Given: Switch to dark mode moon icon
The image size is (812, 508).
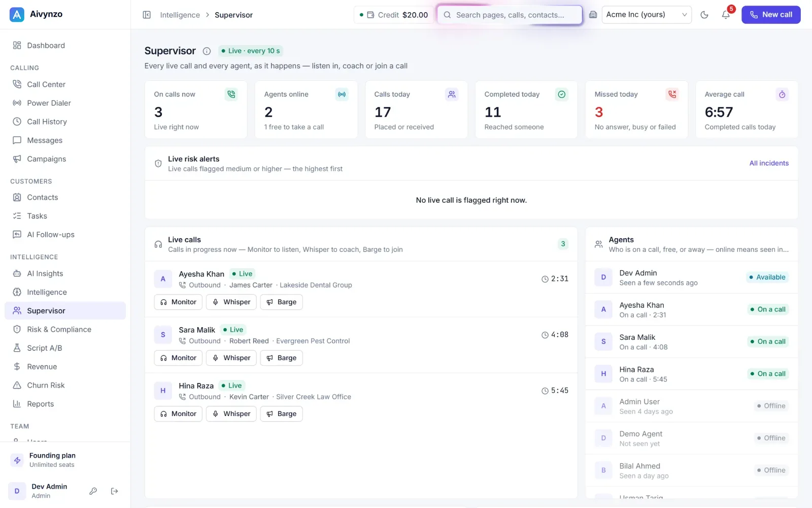Looking at the screenshot, I should [704, 15].
